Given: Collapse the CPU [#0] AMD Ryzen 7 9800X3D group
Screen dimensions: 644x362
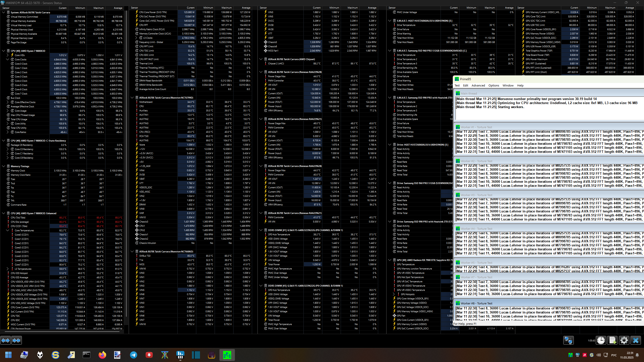Looking at the screenshot, I should [4, 51].
